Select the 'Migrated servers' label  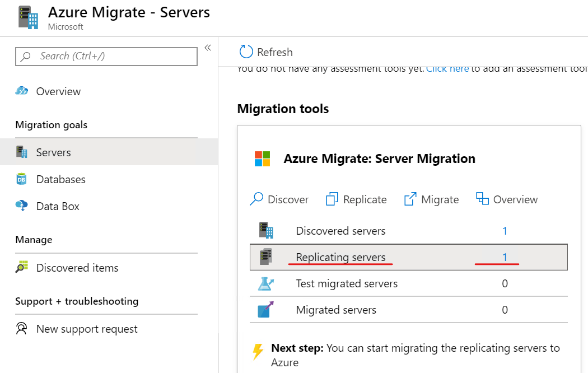click(x=336, y=310)
